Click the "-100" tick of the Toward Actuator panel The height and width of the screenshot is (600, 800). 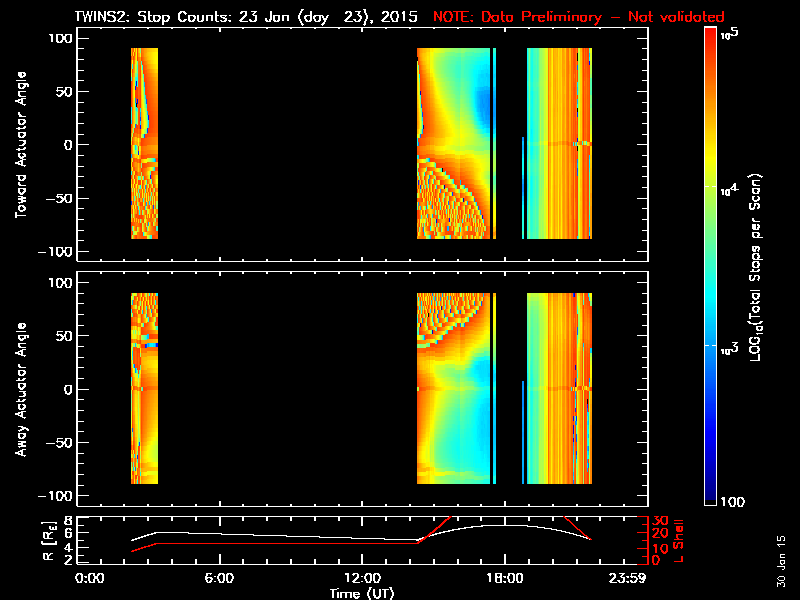[55, 252]
